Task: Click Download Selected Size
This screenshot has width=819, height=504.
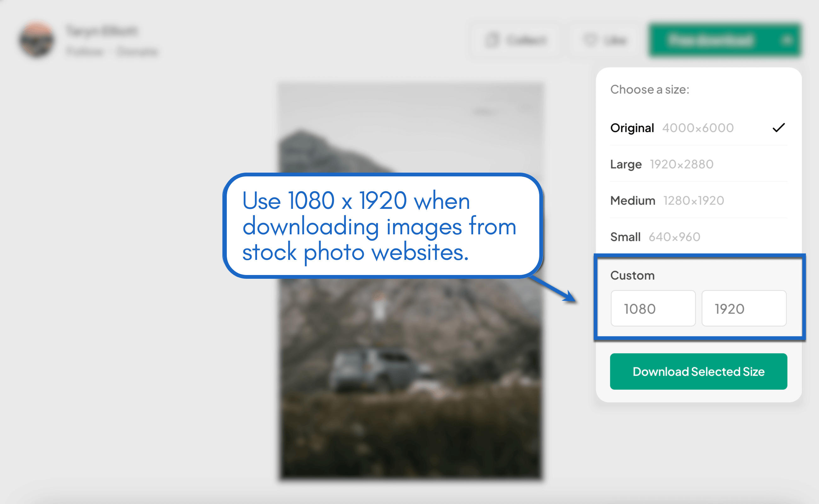Action: pos(698,371)
